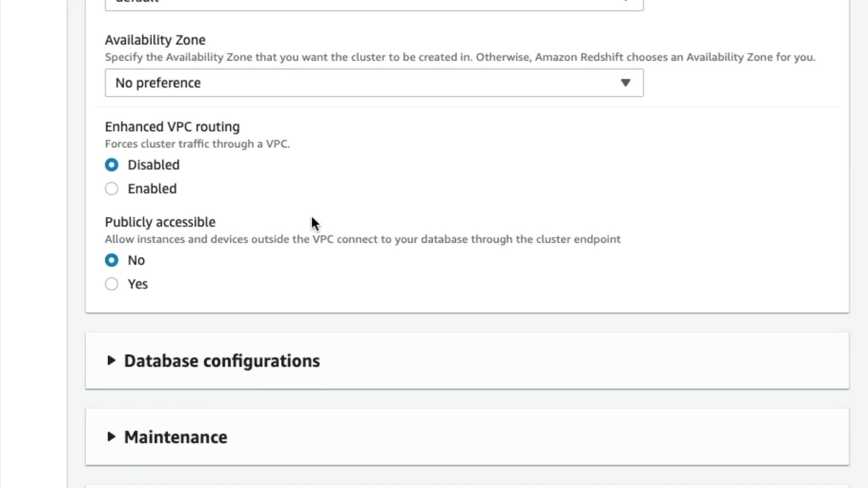Expand Maintenance via its triangle icon

coord(111,436)
